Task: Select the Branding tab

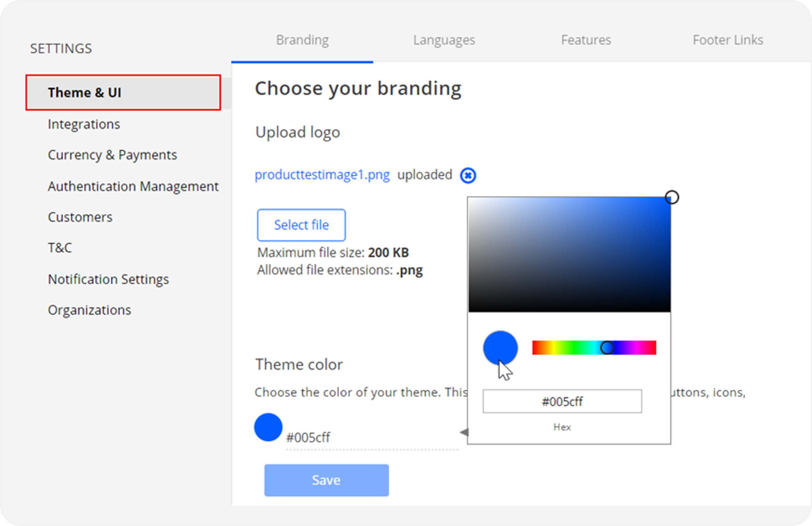Action: [302, 40]
